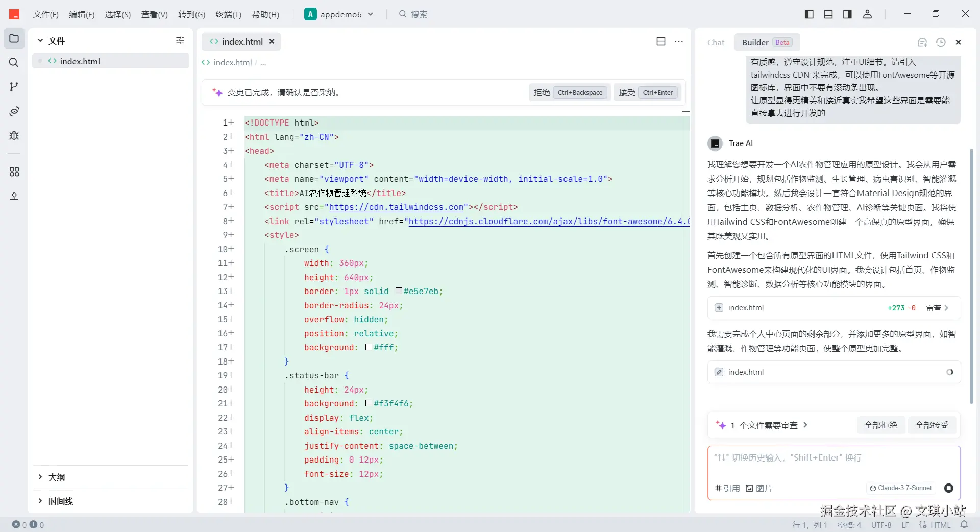Open the 编辑(E) menu
The height and width of the screenshot is (532, 980).
[82, 15]
